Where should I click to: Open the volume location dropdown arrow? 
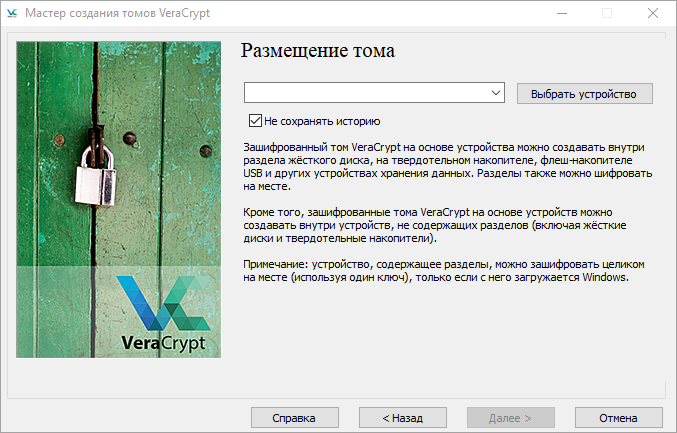click(x=496, y=93)
